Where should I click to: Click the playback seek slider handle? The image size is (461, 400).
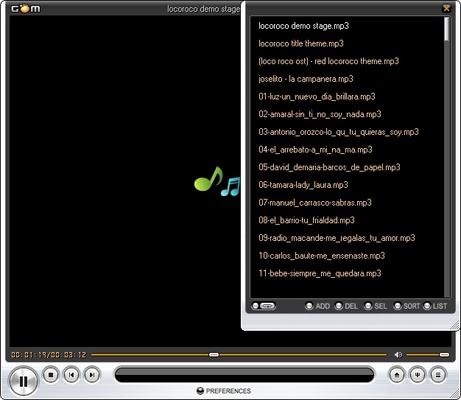pos(214,355)
